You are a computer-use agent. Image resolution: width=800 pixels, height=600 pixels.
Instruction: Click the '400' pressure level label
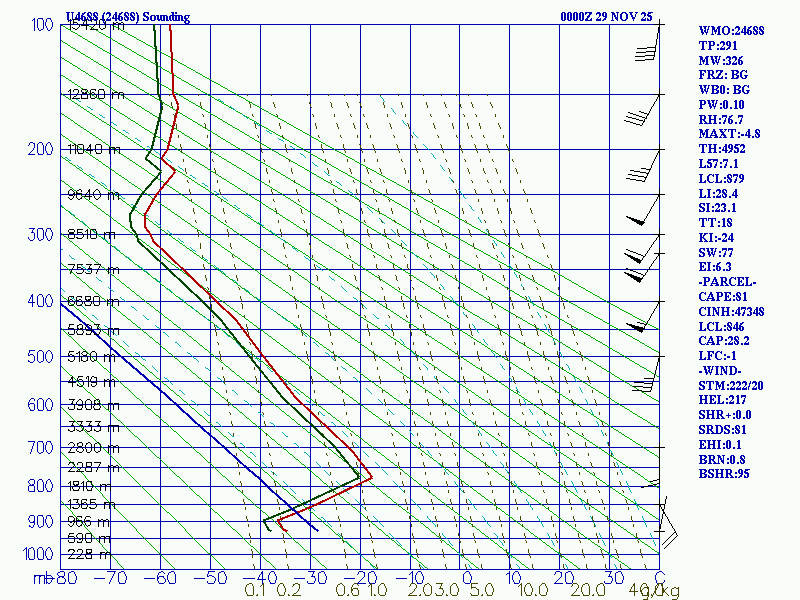[40, 301]
